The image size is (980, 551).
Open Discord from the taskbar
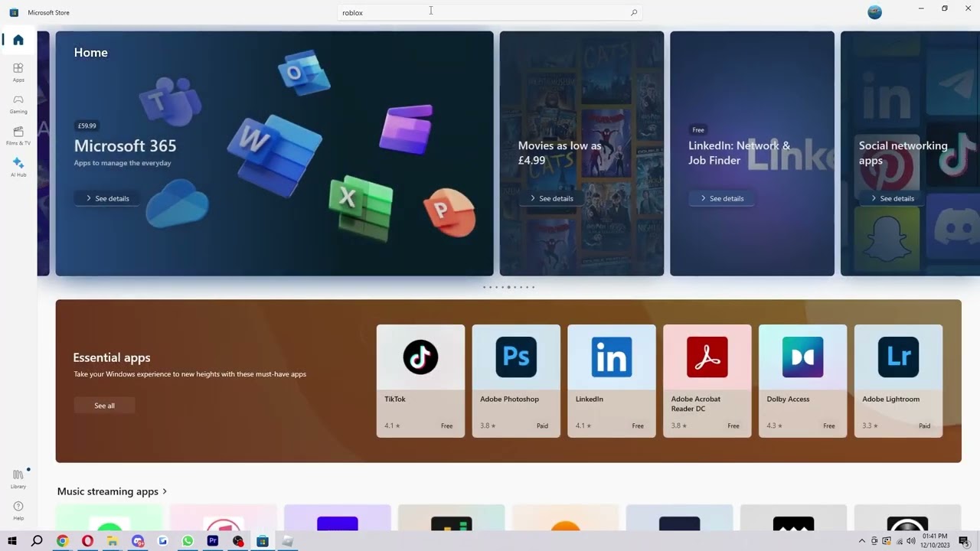[x=138, y=541]
